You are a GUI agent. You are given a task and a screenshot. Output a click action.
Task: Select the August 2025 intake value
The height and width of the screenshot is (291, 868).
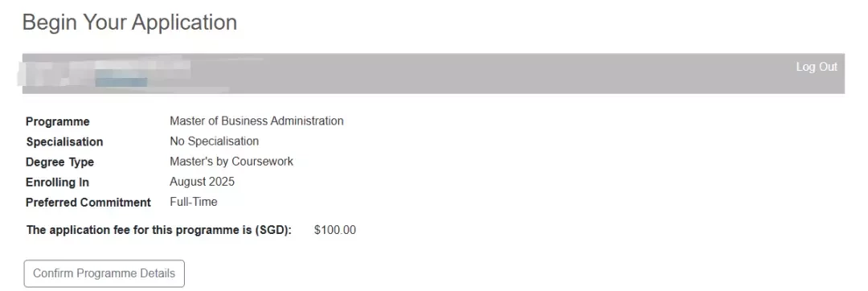pyautogui.click(x=202, y=182)
